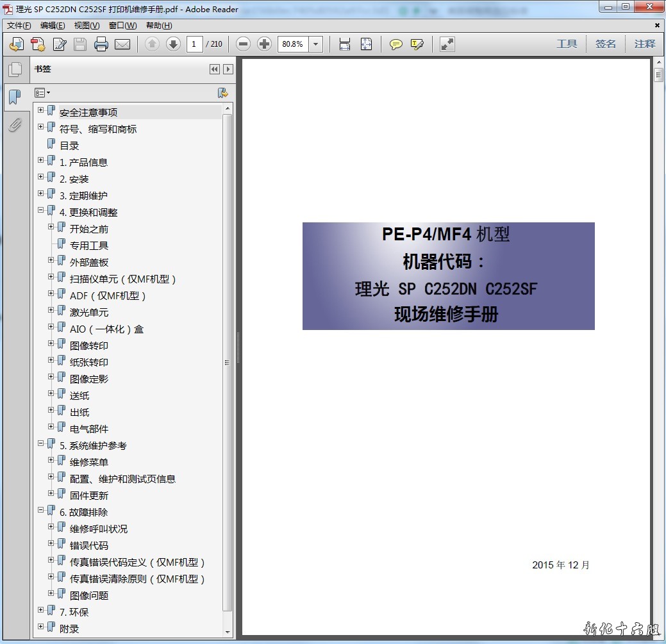666x644 pixels.
Task: Expand the 1. 产品信息 bookmark
Action: click(x=41, y=160)
